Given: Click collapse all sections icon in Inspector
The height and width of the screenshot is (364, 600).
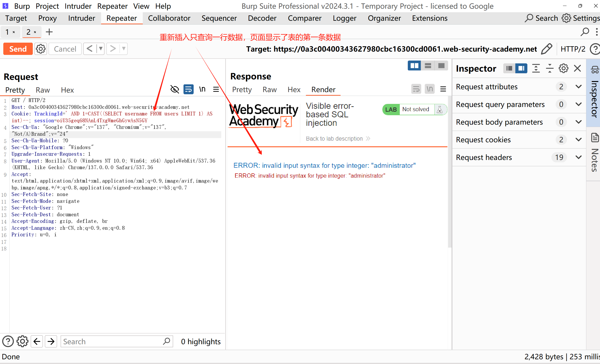Looking at the screenshot, I should click(x=550, y=68).
